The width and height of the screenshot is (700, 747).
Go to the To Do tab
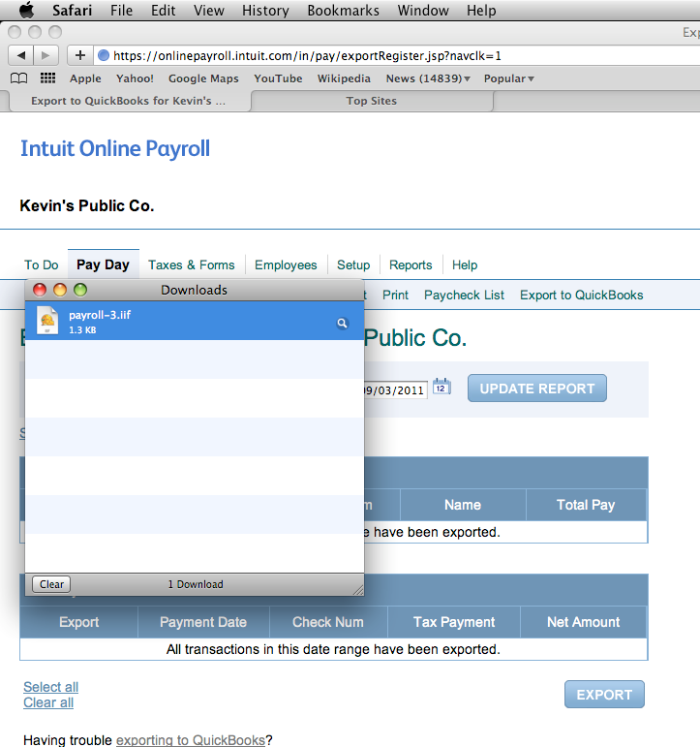(x=42, y=265)
